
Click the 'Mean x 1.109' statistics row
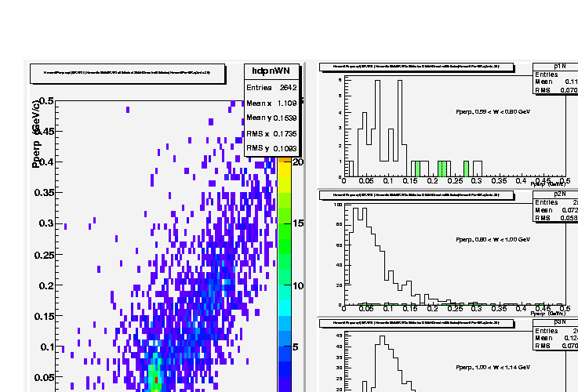(271, 103)
